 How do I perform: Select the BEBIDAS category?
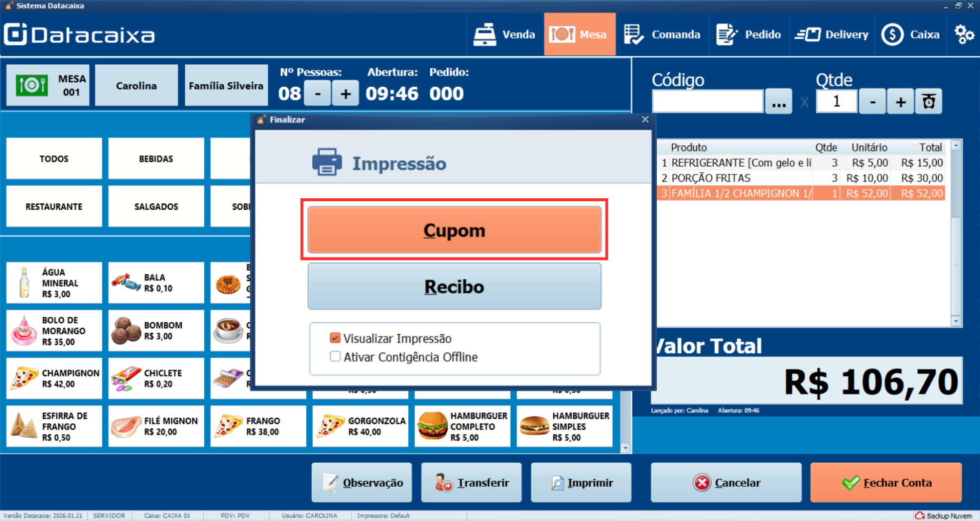pos(156,158)
